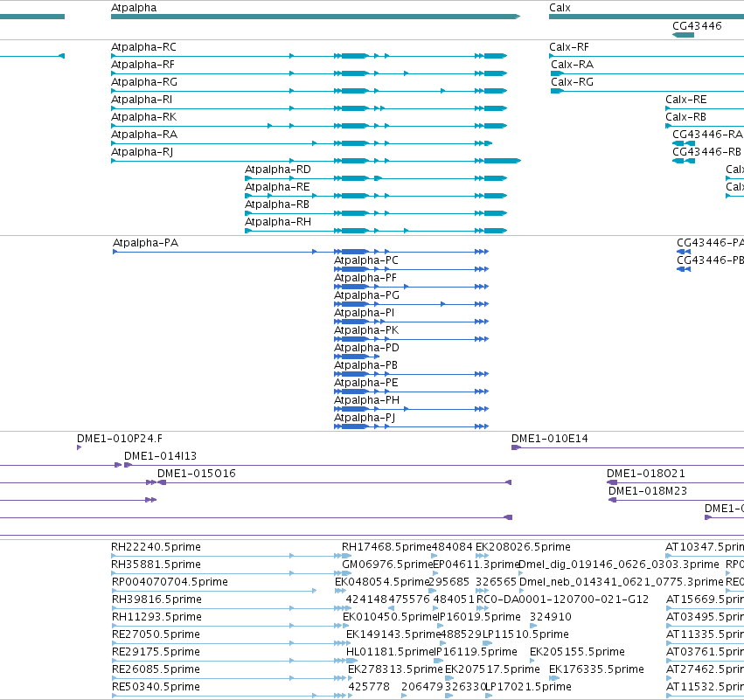Click the Calx-RF transcript label

568,47
